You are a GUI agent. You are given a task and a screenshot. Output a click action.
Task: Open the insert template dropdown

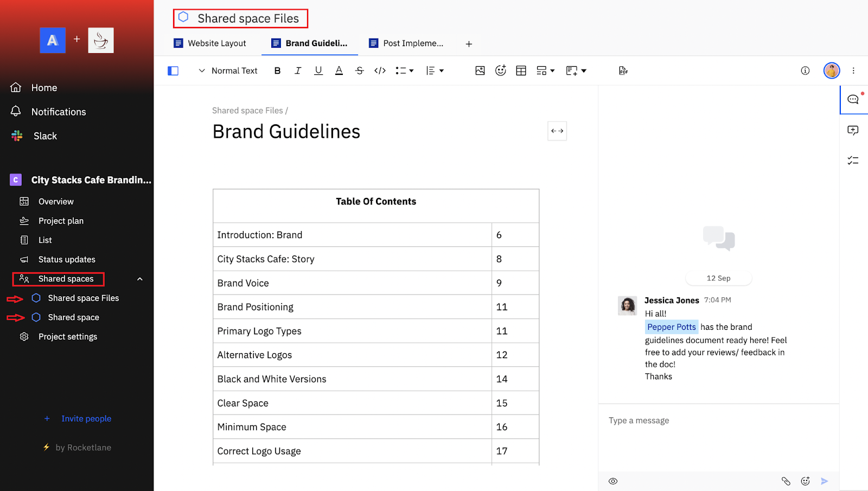tap(576, 71)
